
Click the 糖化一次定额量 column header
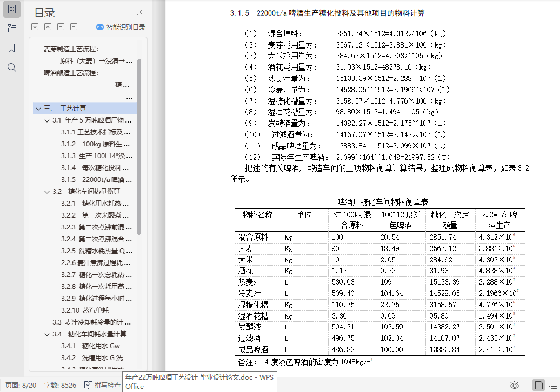pos(450,220)
